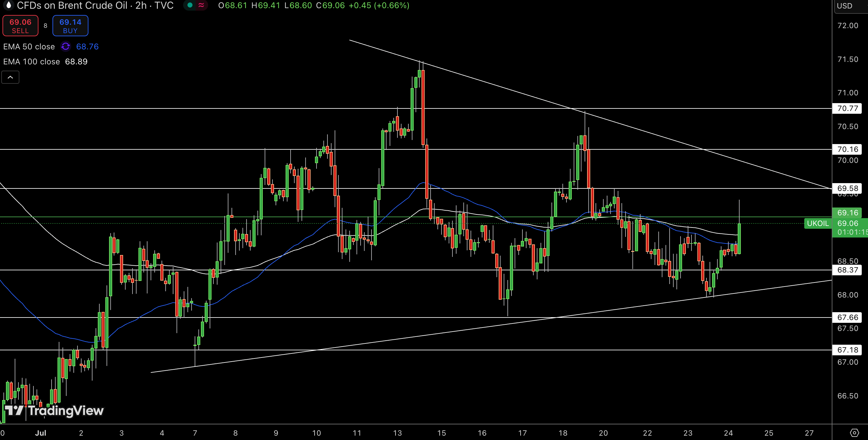This screenshot has height=440, width=868.
Task: Click the 72.00 price scale label
Action: pyautogui.click(x=848, y=26)
